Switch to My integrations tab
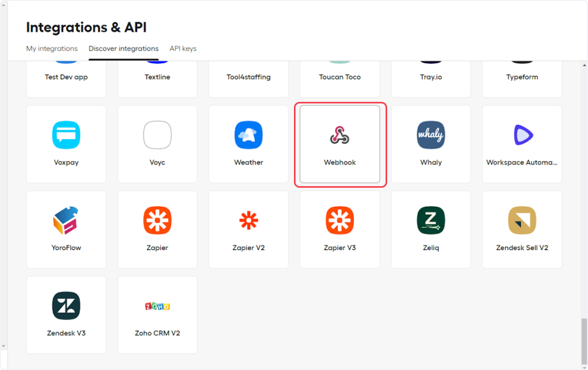 point(52,49)
